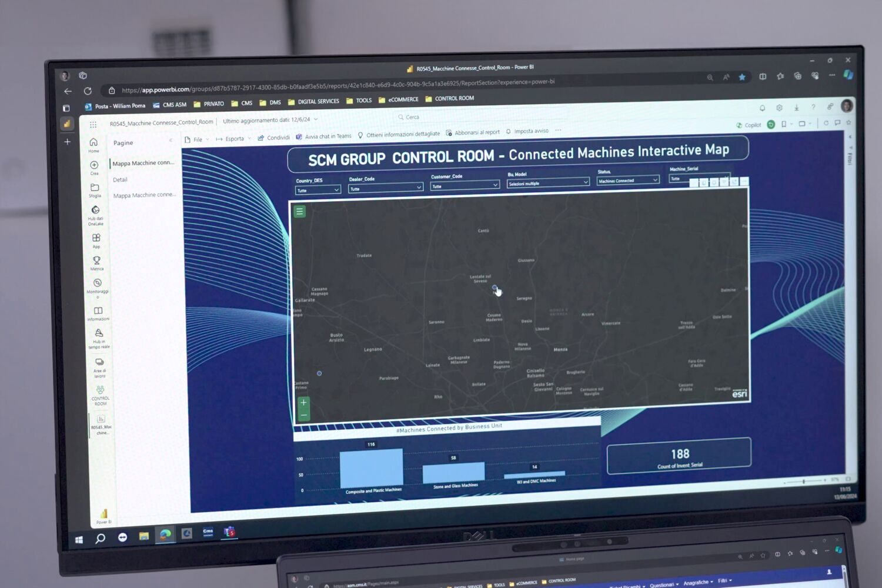The image size is (882, 588).
Task: Open the Customer_Code dropdown
Action: [465, 186]
